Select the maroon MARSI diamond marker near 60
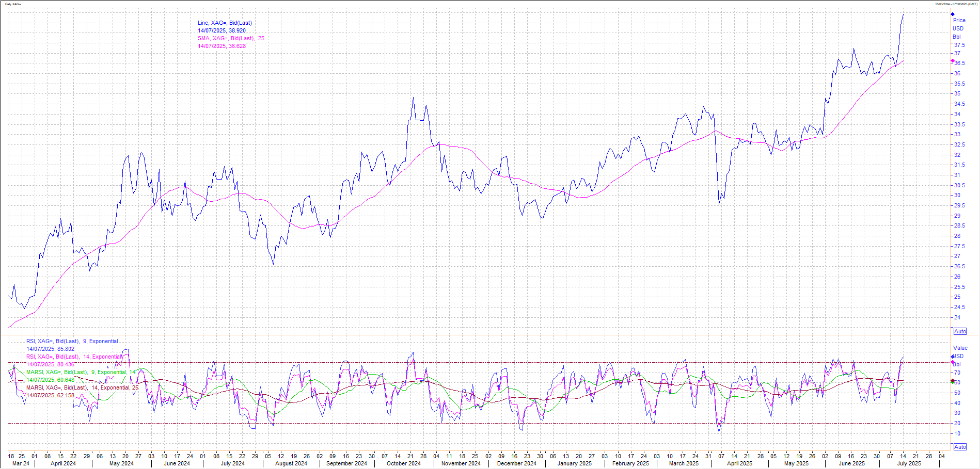The height and width of the screenshot is (469, 980). point(953,381)
